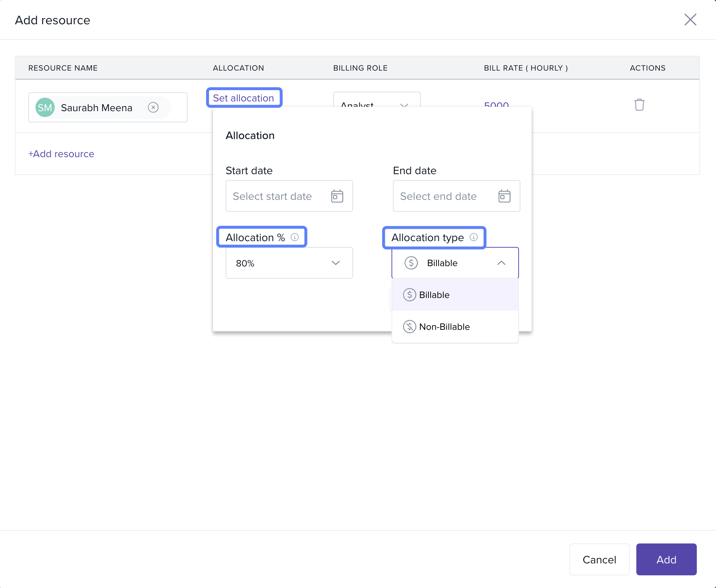Select Billable from the dropdown list
Image resolution: width=716 pixels, height=588 pixels.
pos(434,295)
